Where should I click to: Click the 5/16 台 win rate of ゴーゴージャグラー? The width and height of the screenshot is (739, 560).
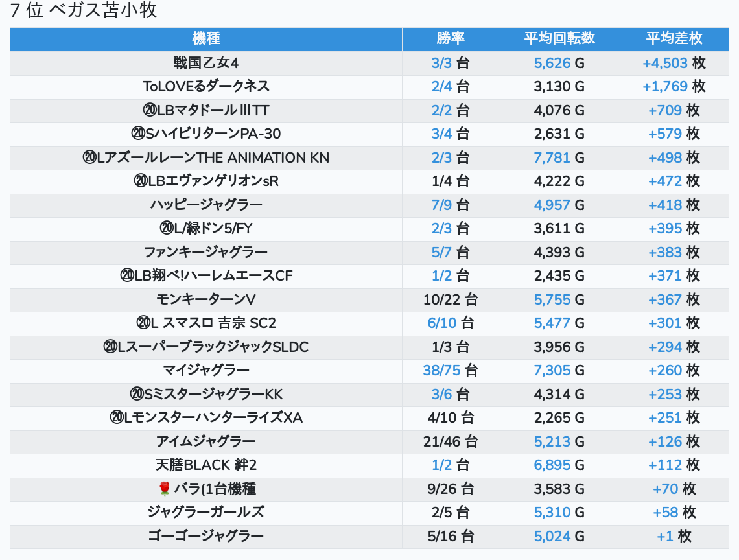point(451,537)
